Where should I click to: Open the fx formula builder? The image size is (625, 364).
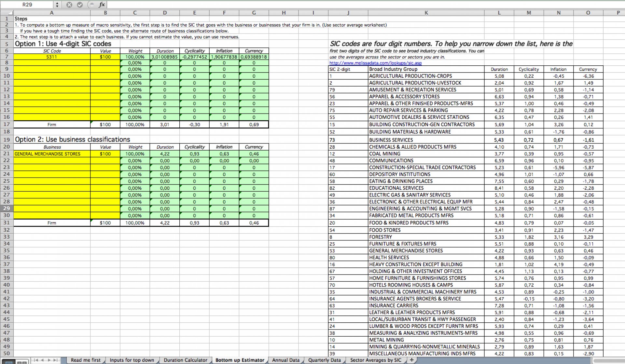coord(102,5)
